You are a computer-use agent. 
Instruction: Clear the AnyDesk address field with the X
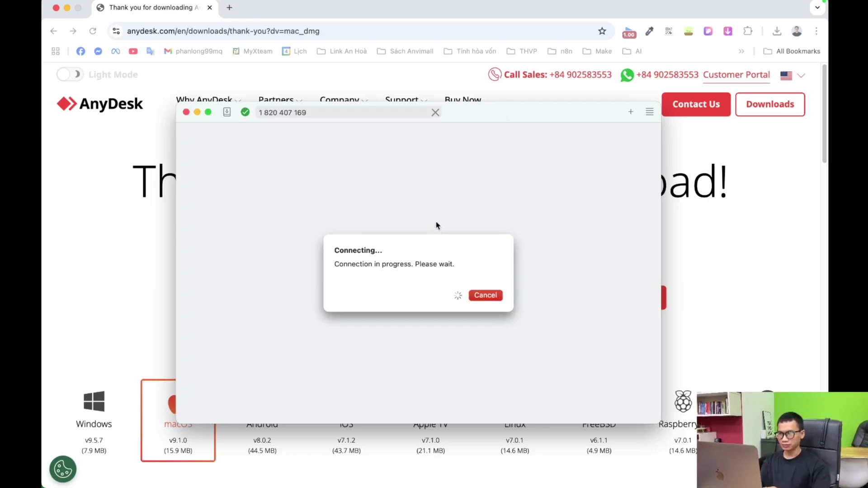pyautogui.click(x=435, y=113)
